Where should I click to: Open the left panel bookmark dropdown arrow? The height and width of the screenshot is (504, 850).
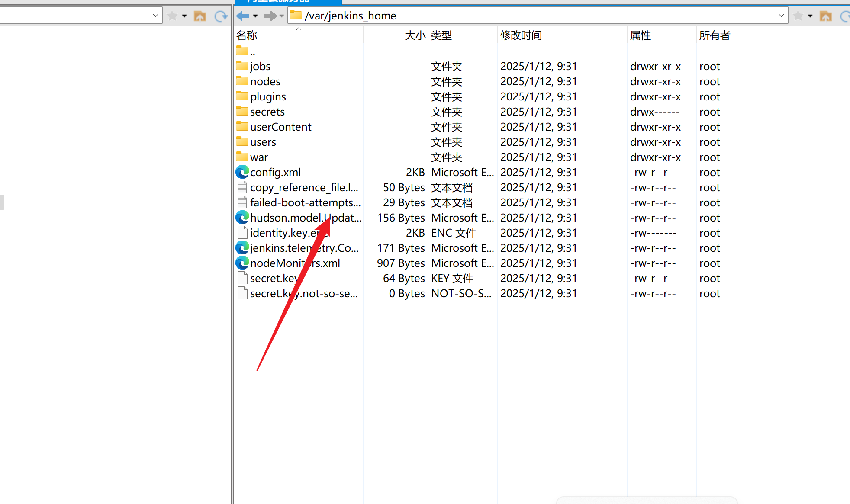click(x=184, y=16)
